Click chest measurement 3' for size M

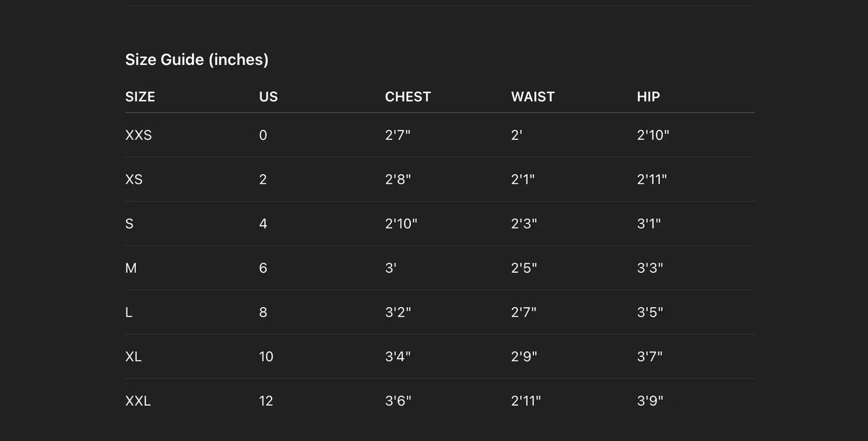coord(390,268)
